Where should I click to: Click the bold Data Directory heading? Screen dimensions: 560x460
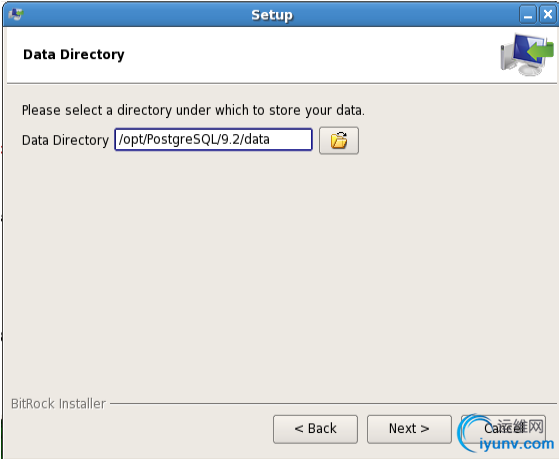(x=74, y=55)
